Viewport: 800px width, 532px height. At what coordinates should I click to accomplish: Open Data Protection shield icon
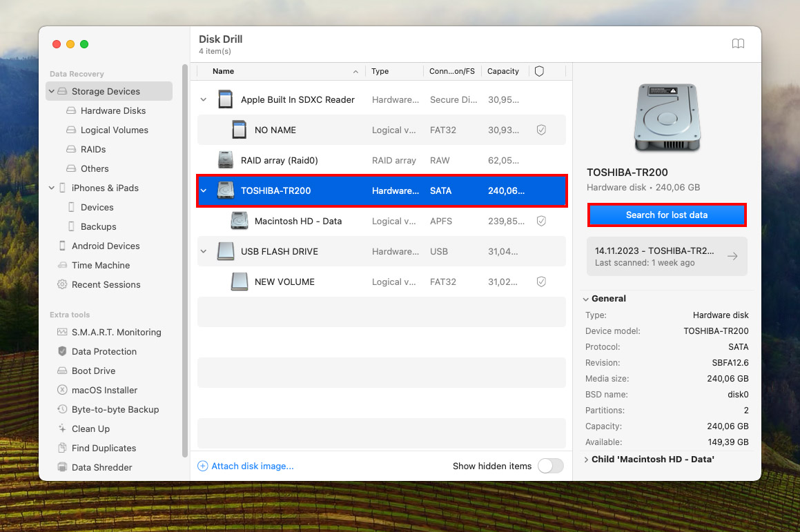[x=62, y=352]
